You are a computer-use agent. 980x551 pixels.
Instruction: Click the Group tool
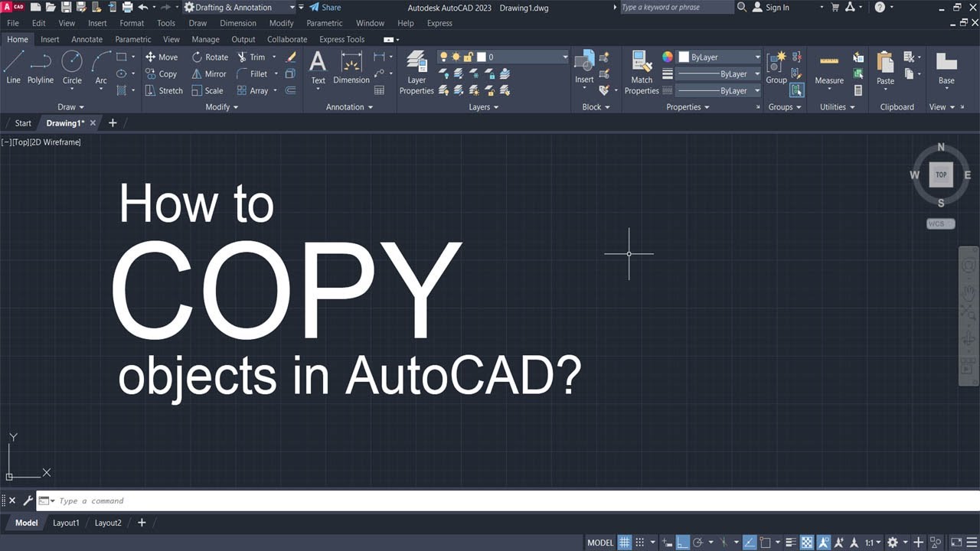click(776, 67)
